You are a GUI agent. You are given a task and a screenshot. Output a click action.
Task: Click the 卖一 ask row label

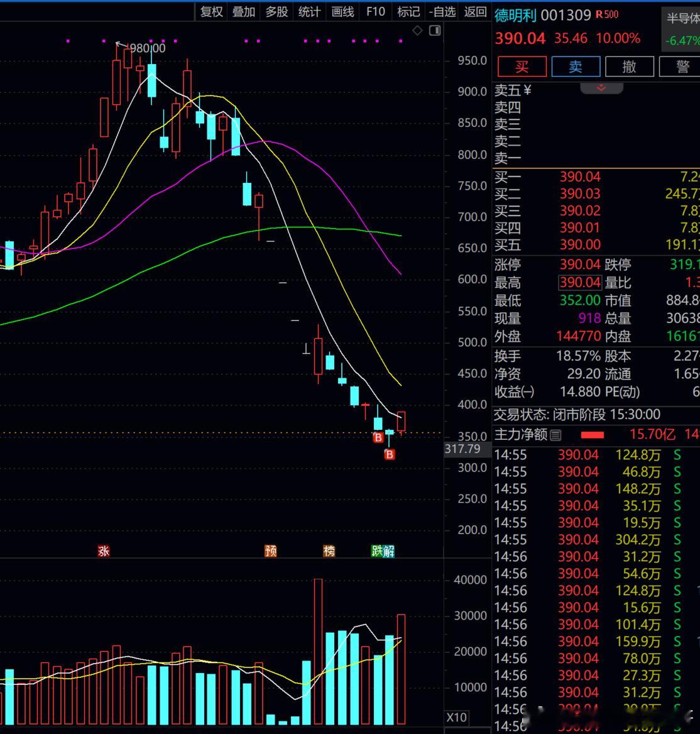click(508, 158)
